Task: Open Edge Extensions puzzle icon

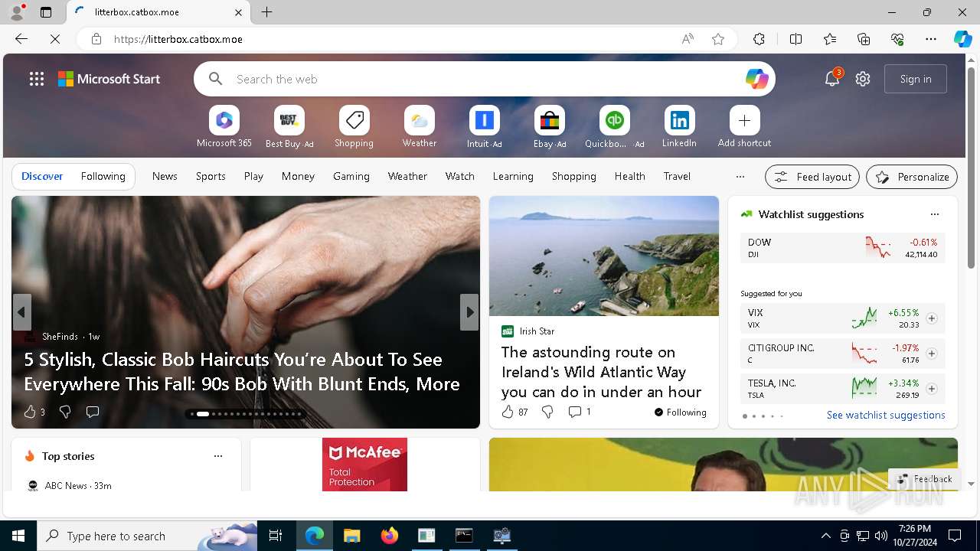Action: click(x=759, y=39)
